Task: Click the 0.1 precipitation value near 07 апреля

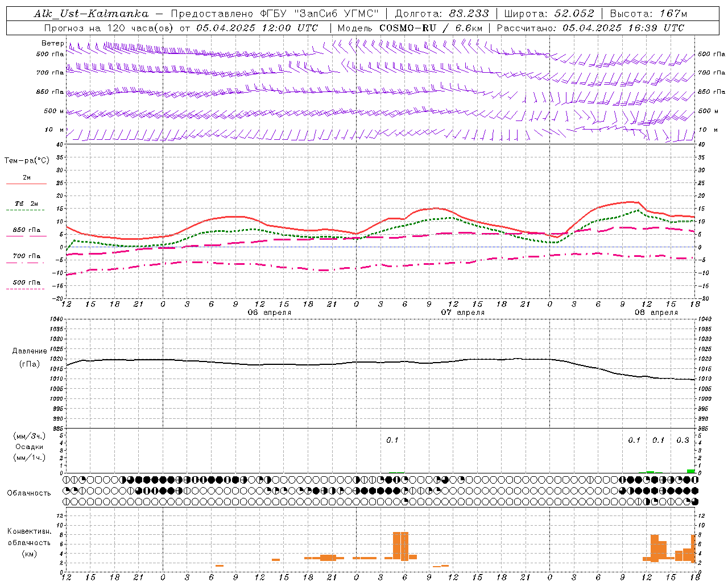Action: [x=392, y=440]
